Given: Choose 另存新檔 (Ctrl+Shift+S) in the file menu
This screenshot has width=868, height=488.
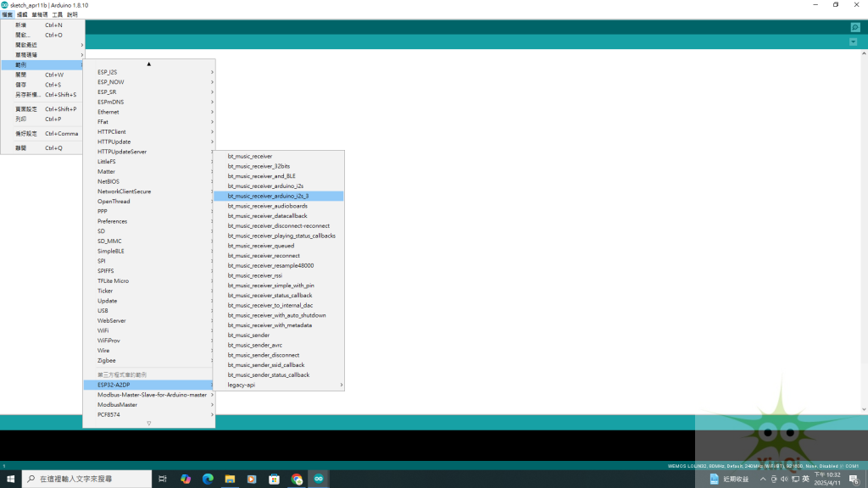Looking at the screenshot, I should [x=42, y=95].
